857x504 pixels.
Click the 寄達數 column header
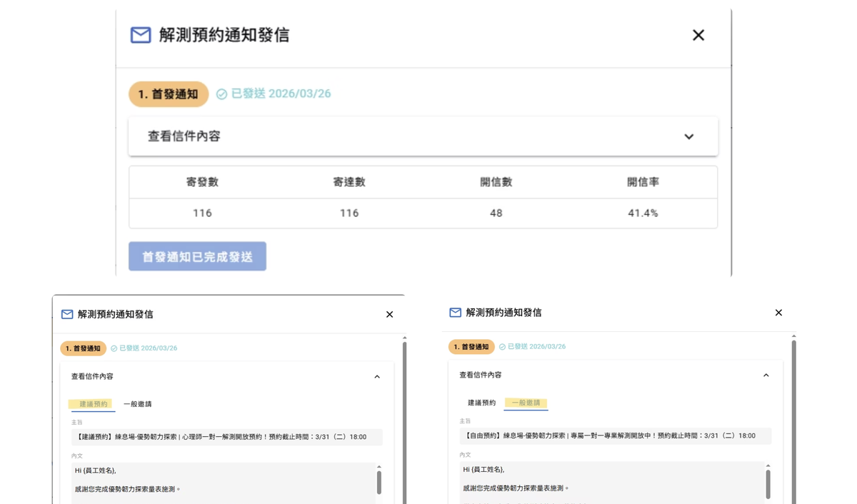tap(349, 182)
